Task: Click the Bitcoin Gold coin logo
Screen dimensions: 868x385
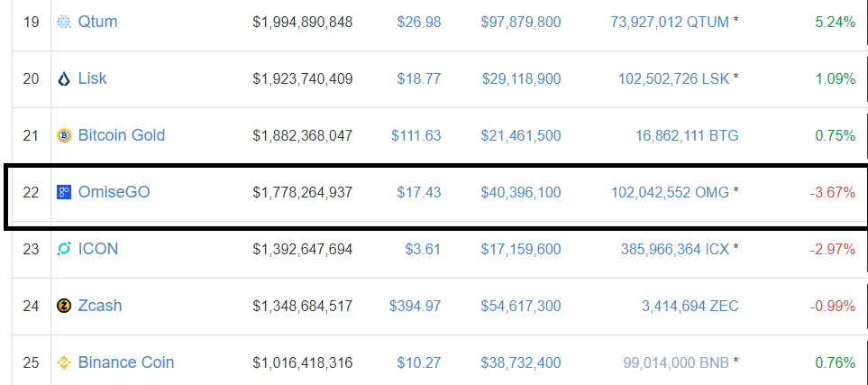Action: [64, 135]
